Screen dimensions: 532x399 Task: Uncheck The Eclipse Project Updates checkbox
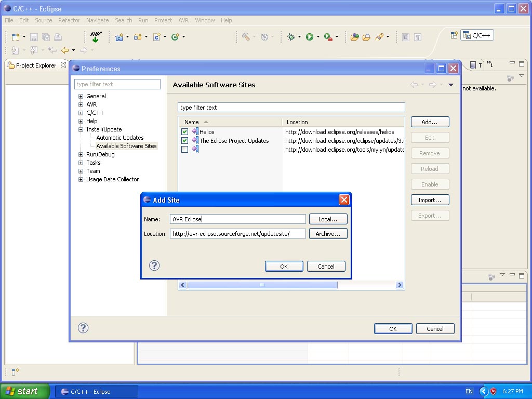tap(184, 140)
